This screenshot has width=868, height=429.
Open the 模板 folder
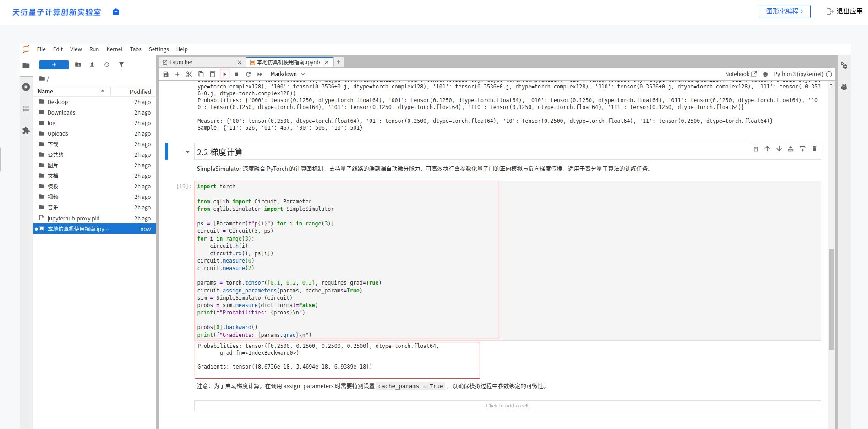point(94,187)
